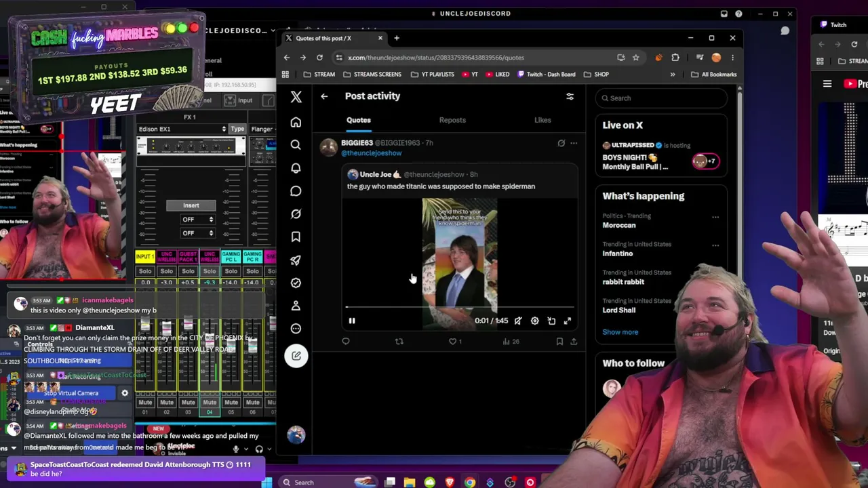Open Grok in the X sidebar
This screenshot has width=868, height=488.
click(x=296, y=214)
